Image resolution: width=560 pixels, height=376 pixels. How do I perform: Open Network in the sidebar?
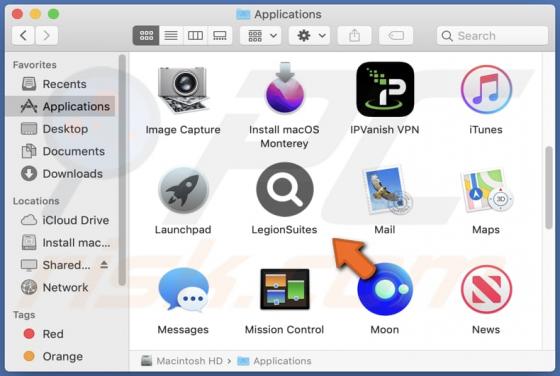pyautogui.click(x=61, y=287)
